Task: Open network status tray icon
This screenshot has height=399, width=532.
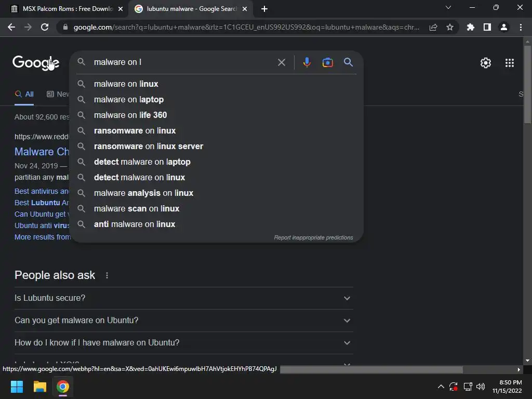Action: 468,387
